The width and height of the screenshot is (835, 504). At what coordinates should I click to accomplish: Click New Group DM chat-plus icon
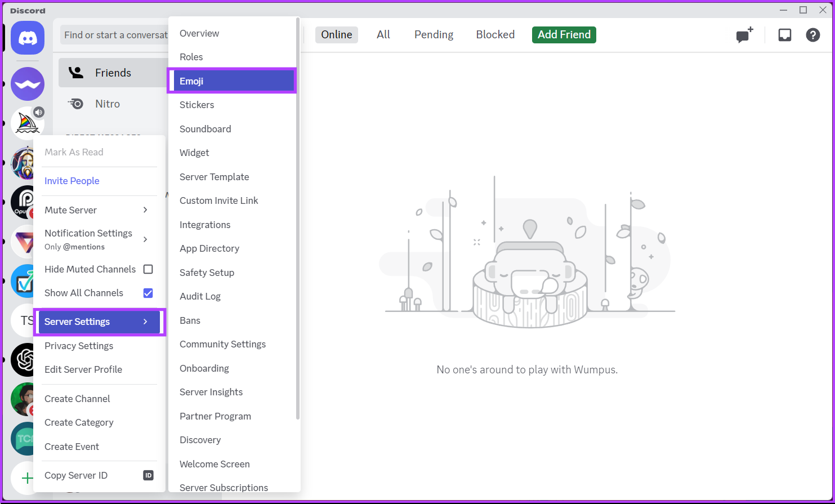pos(744,35)
